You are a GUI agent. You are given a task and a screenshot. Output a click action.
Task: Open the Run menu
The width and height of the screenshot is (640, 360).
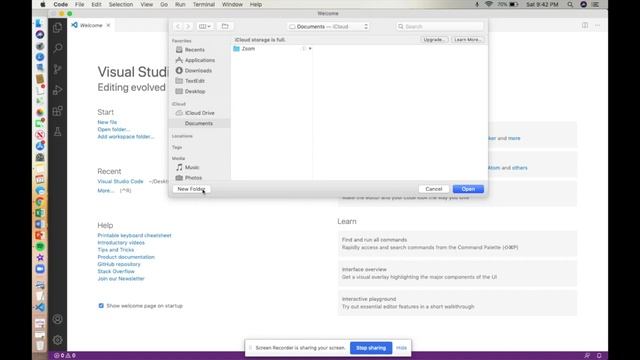180,4
